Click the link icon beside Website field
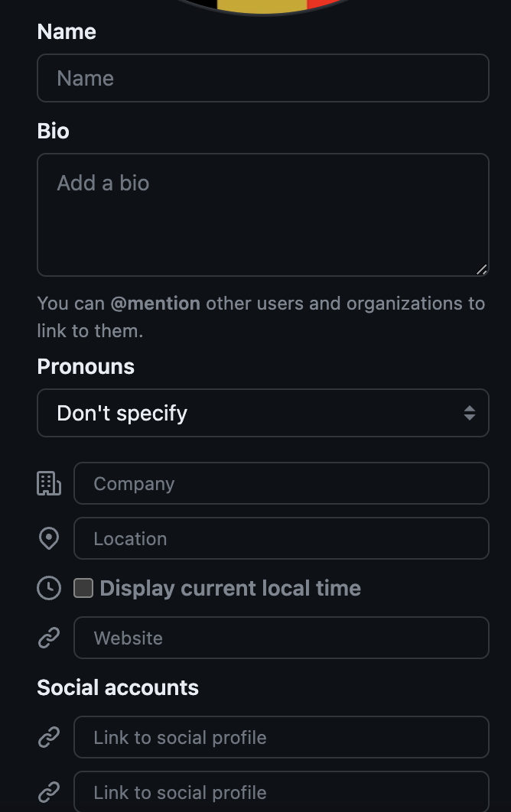Image resolution: width=511 pixels, height=812 pixels. click(49, 638)
